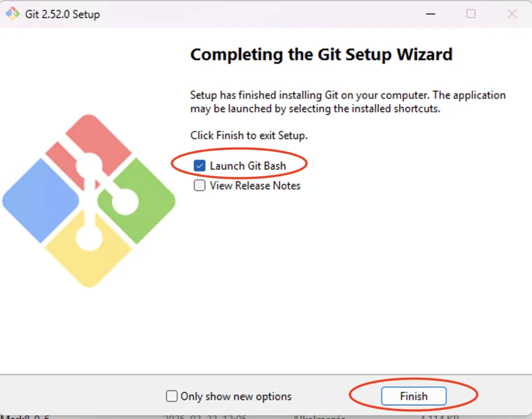Uncheck the Launch Git Bash checkbox

(x=199, y=166)
